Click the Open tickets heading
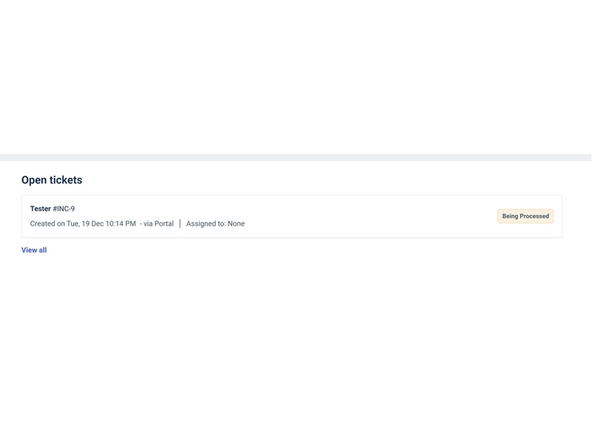The image size is (592, 444). pos(52,180)
